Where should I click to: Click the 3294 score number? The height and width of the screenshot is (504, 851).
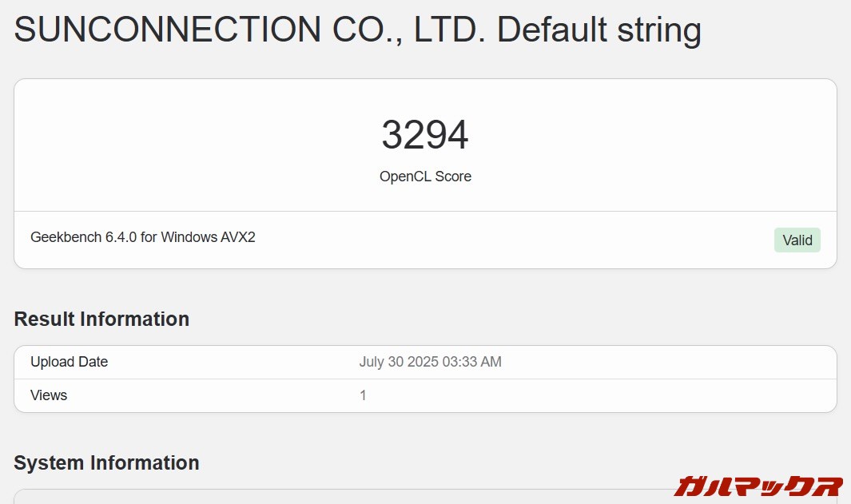(425, 135)
